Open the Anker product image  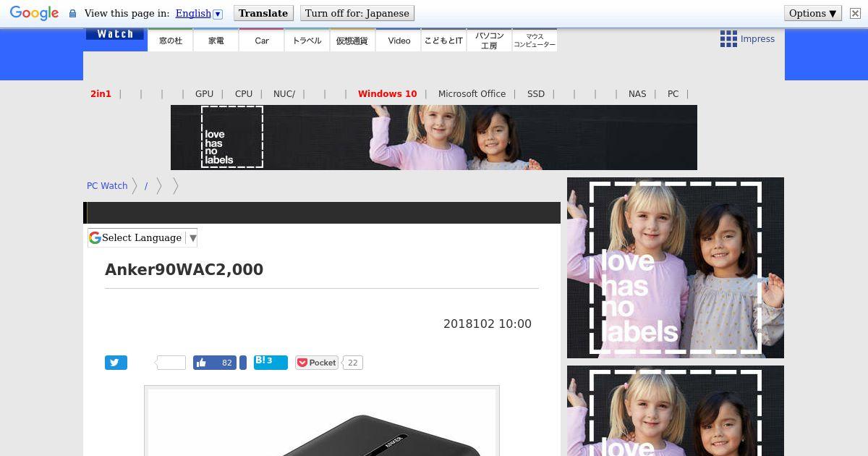tap(322, 421)
